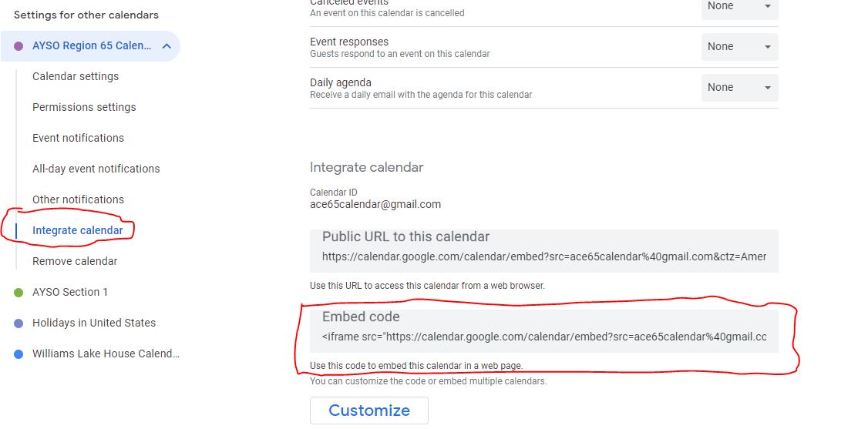868x429 pixels.
Task: Open AYSO Section 1 calendar settings
Action: pos(70,292)
